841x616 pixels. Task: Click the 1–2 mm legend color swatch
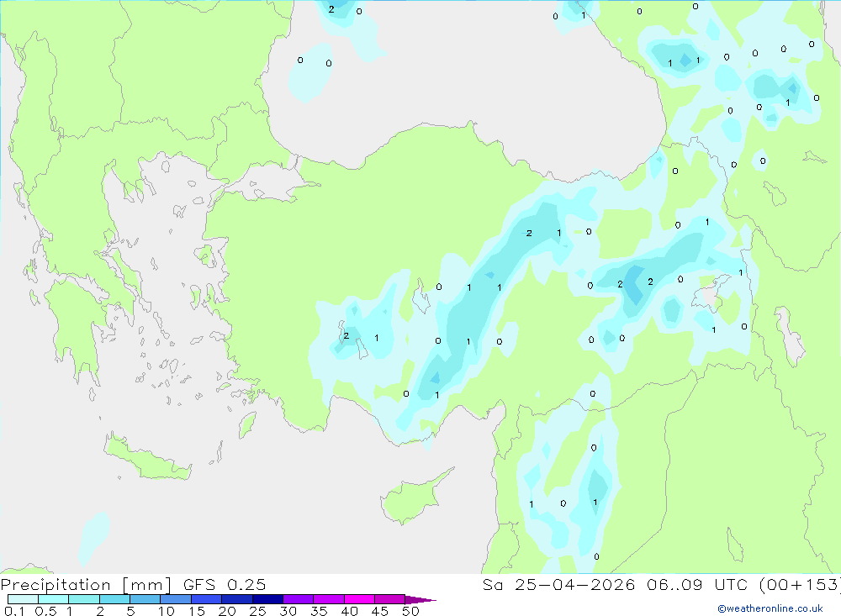[x=84, y=599]
